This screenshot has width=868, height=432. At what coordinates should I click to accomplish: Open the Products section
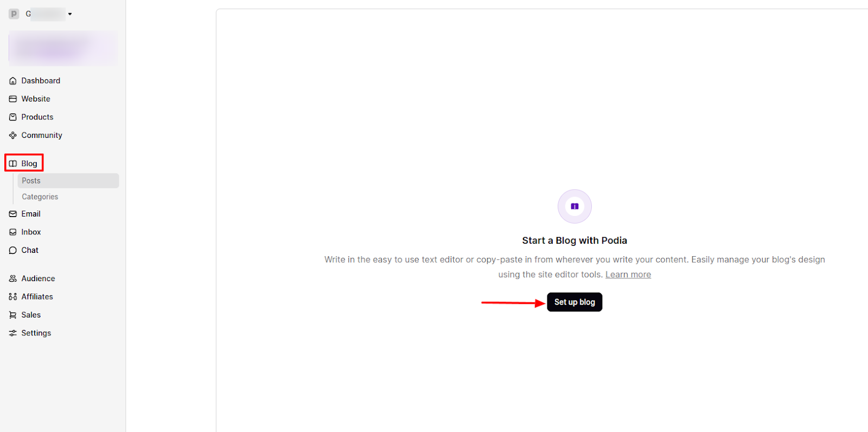click(37, 117)
